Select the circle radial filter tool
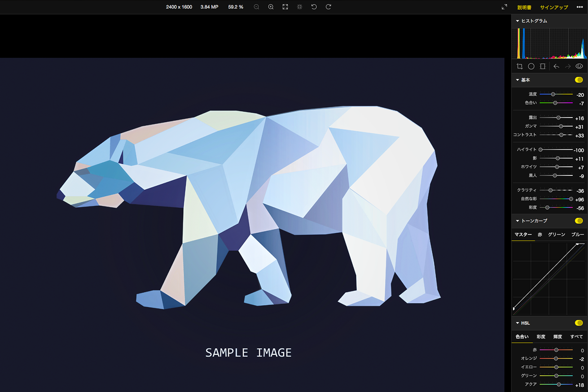Viewport: 588px width, 392px height. tap(531, 66)
